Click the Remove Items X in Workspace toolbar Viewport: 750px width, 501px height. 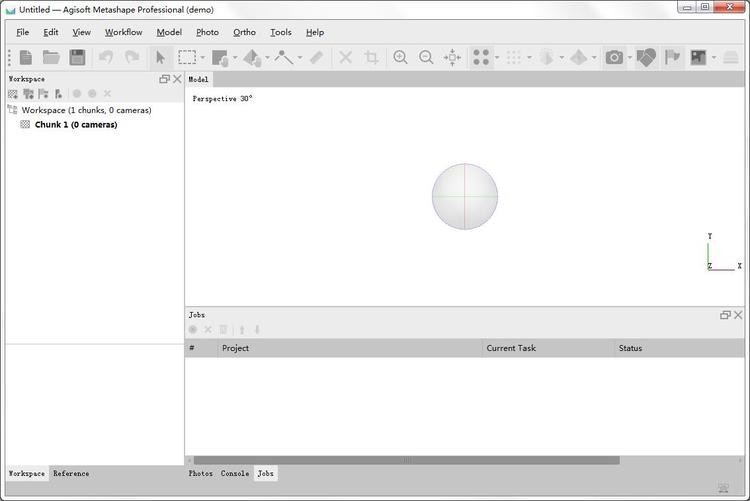[108, 94]
